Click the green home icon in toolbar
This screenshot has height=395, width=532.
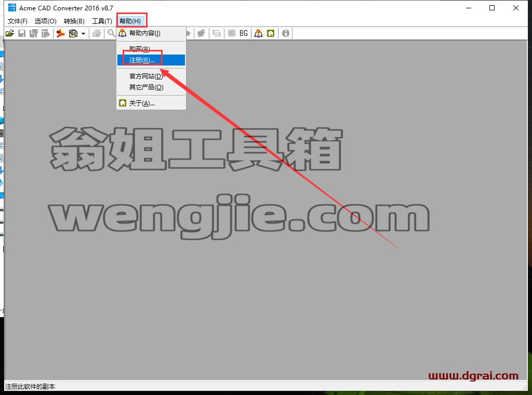tap(271, 33)
